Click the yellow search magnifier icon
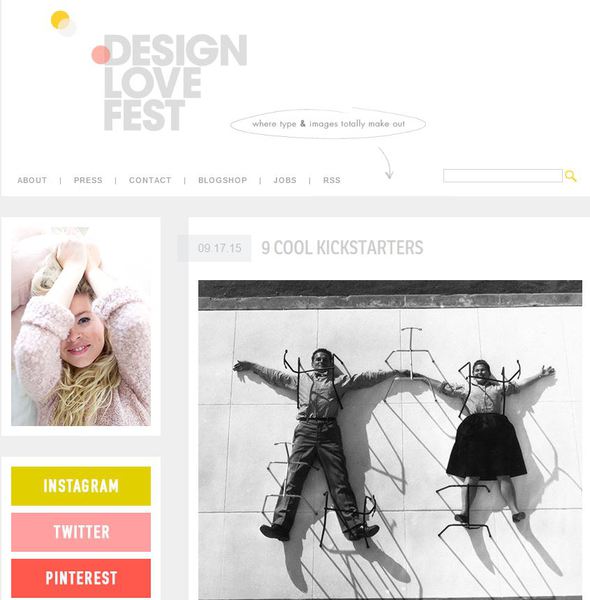Viewport: 590px width, 600px height. click(570, 176)
